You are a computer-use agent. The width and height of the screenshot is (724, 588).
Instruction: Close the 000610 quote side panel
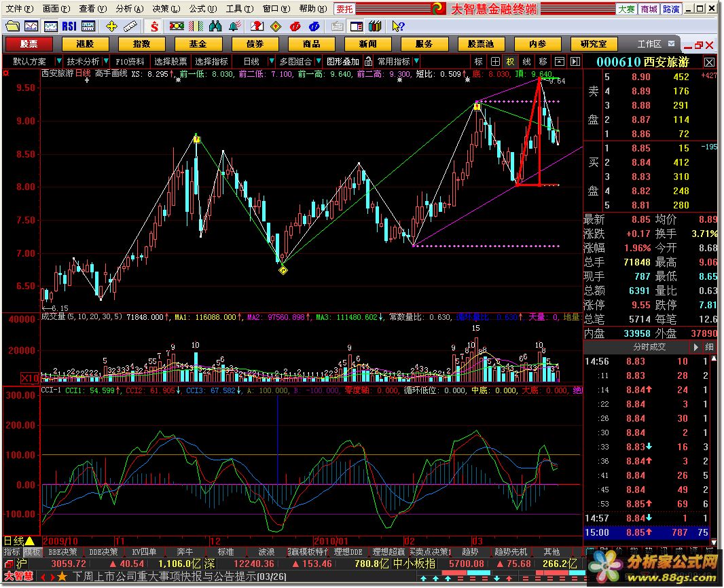point(709,62)
